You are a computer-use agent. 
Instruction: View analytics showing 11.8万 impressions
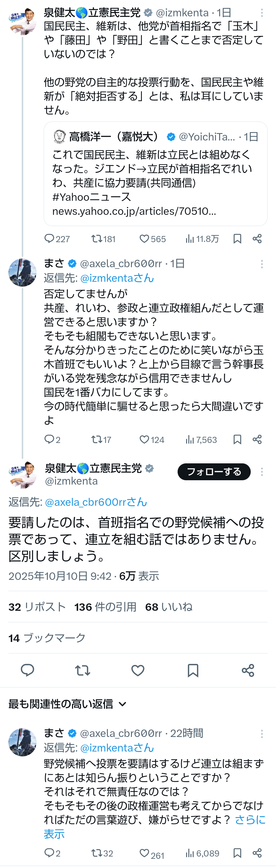pos(202,239)
